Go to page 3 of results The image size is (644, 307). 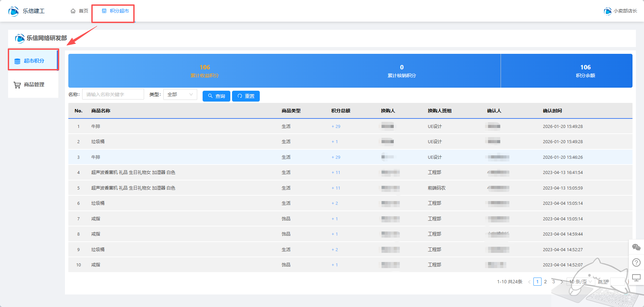tap(553, 282)
